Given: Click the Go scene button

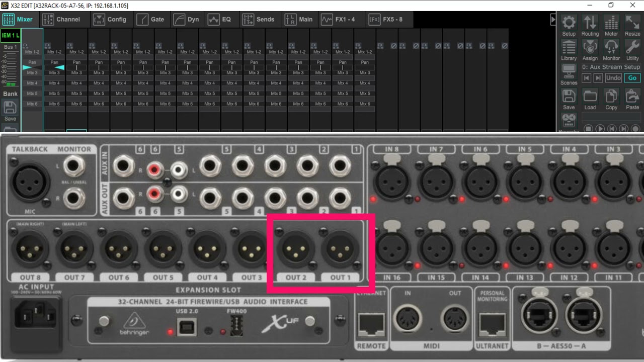Looking at the screenshot, I should pos(632,78).
